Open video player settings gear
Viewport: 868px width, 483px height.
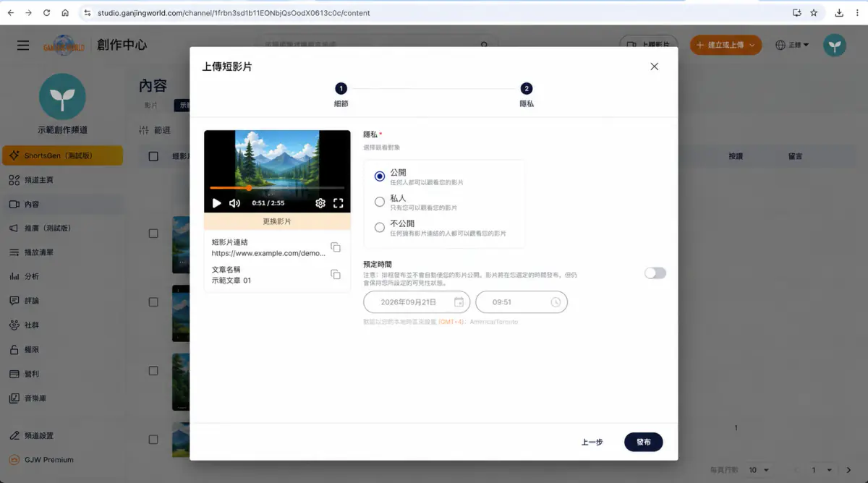pyautogui.click(x=320, y=204)
